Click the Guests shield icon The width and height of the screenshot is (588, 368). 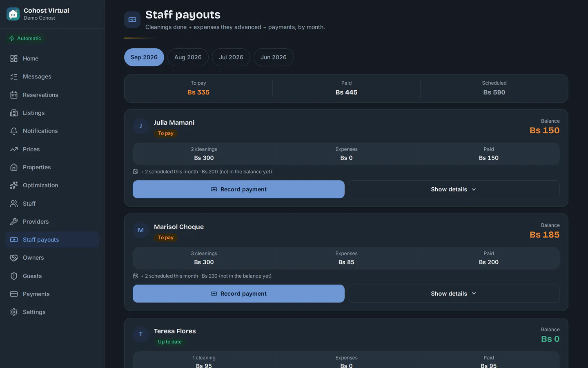(x=14, y=276)
